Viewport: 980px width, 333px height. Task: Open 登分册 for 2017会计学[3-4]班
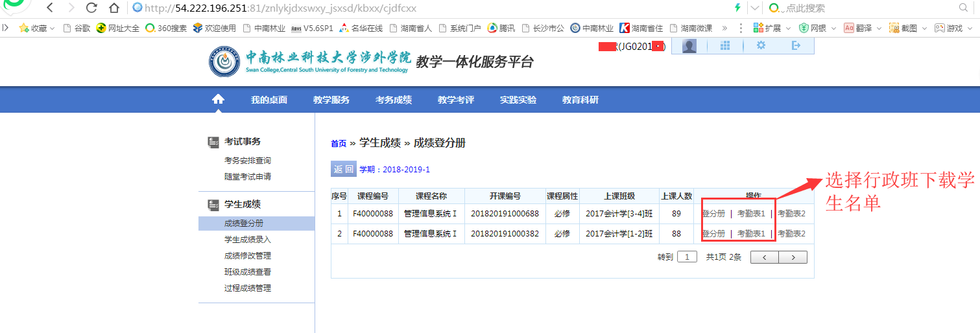click(713, 213)
